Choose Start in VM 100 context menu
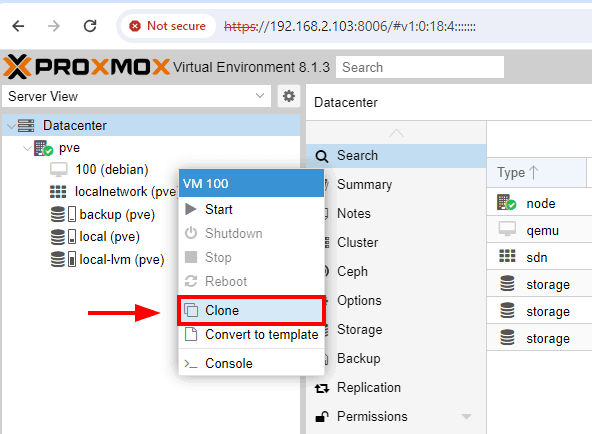592x434 pixels. (x=251, y=209)
